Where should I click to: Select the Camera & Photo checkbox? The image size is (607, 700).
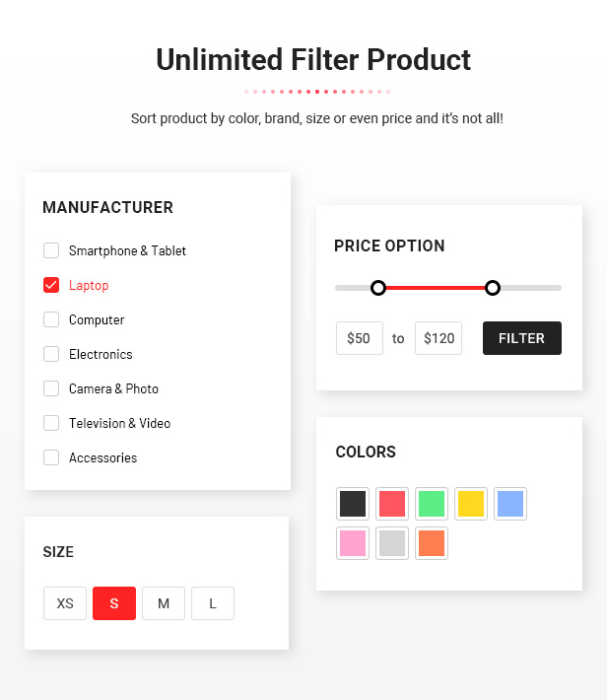(x=51, y=388)
